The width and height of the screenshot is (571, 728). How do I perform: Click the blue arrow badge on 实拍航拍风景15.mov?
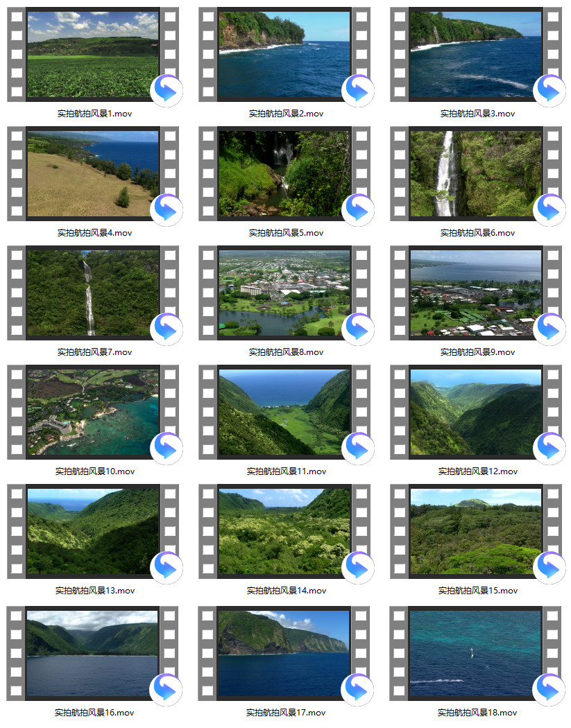(549, 567)
